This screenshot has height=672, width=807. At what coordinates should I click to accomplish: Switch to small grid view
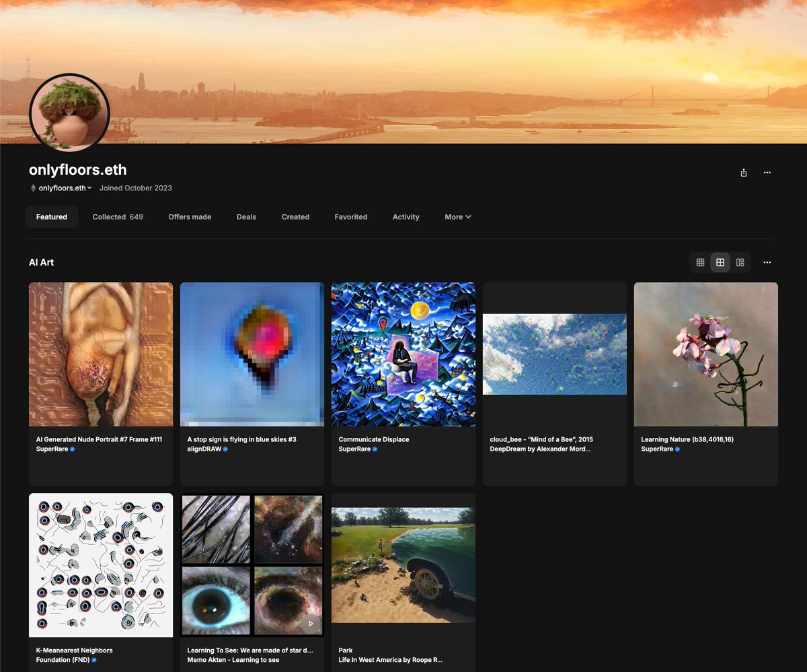(x=700, y=262)
